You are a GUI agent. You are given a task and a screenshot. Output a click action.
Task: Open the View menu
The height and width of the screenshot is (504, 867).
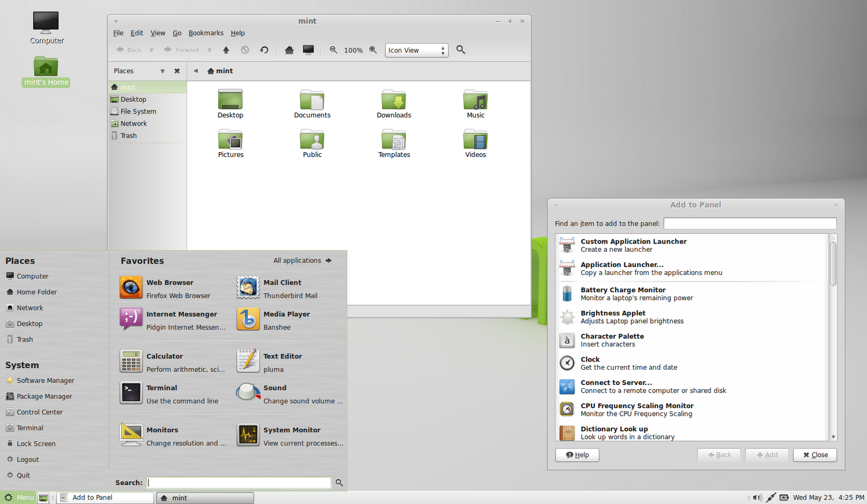tap(158, 33)
